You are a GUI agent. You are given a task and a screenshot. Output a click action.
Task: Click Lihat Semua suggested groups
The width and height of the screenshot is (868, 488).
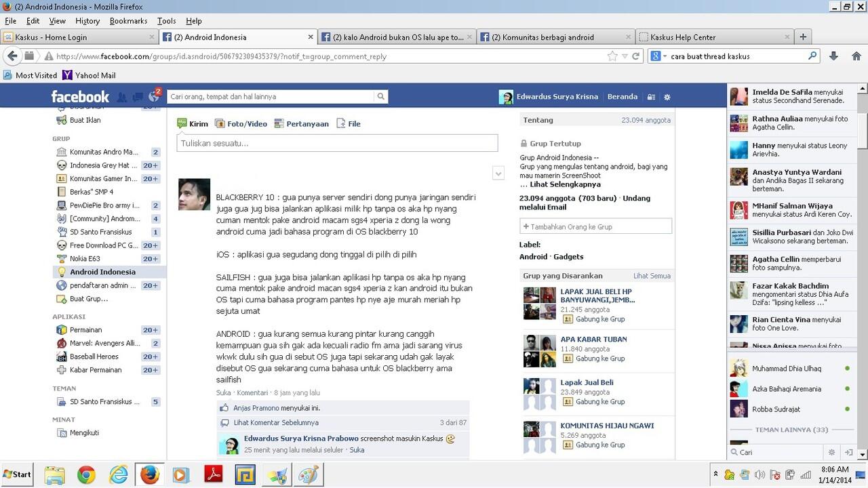pos(652,276)
